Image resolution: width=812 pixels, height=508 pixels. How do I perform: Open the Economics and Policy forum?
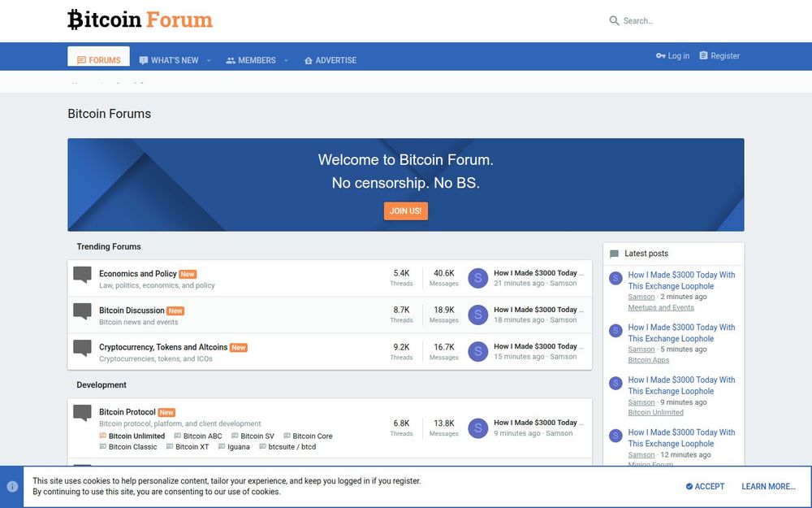click(138, 274)
